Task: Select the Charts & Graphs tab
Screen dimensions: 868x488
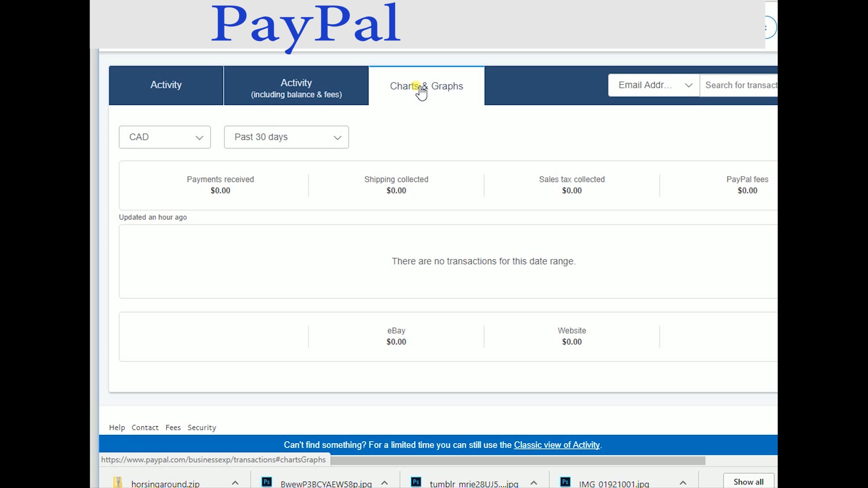Action: [x=427, y=86]
